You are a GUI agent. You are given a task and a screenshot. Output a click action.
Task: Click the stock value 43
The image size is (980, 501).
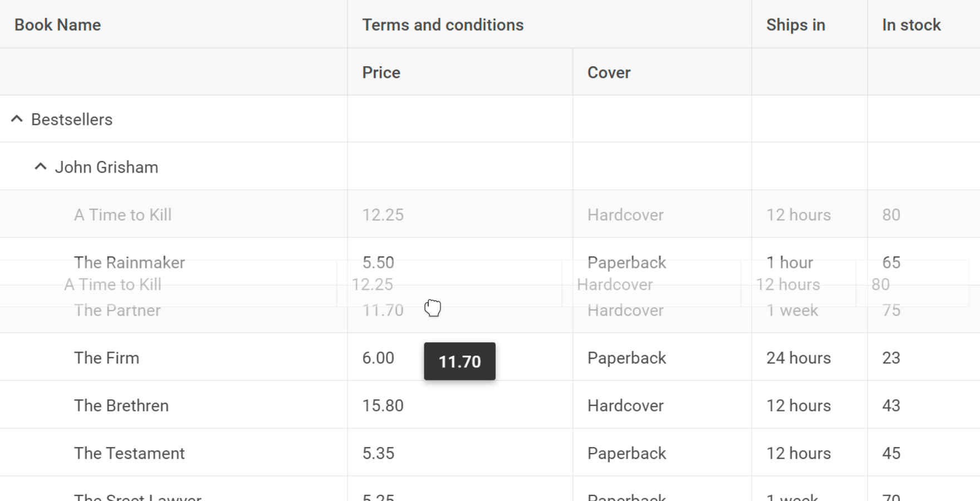pyautogui.click(x=891, y=406)
